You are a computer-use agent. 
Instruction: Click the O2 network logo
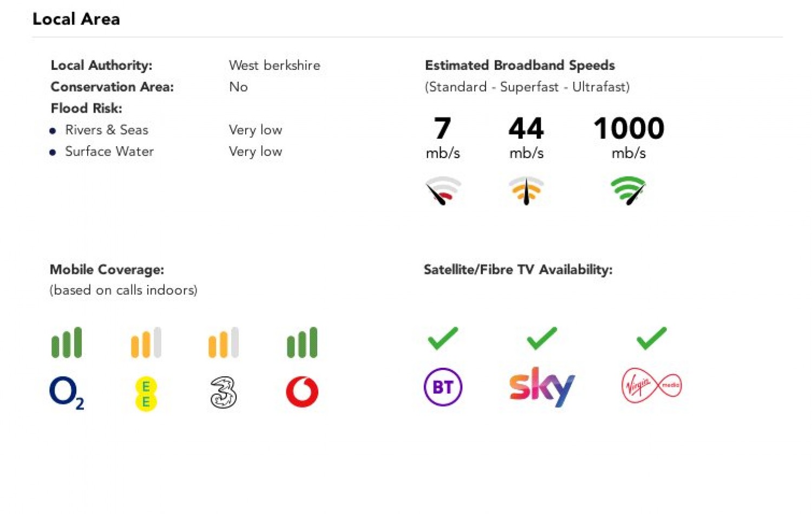66,392
